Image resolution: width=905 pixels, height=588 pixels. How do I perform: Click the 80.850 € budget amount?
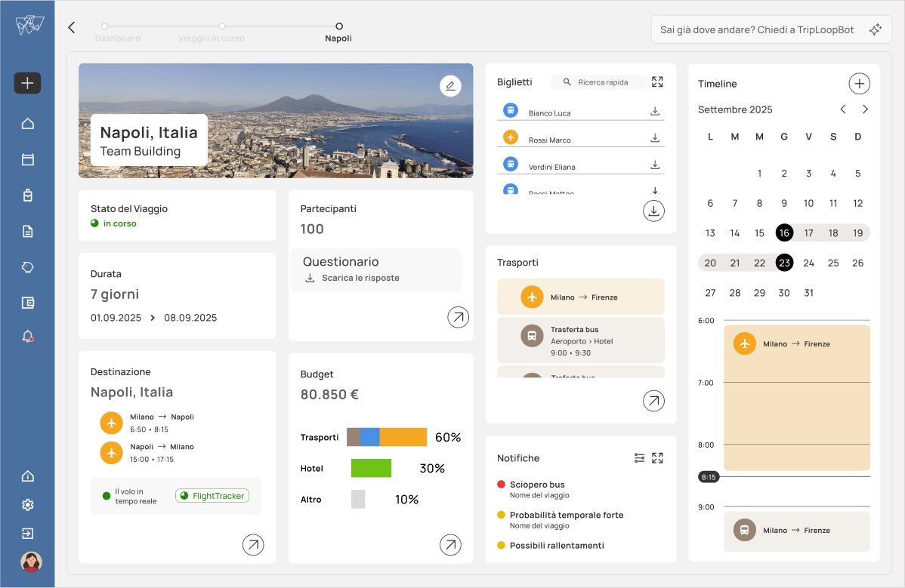(329, 394)
